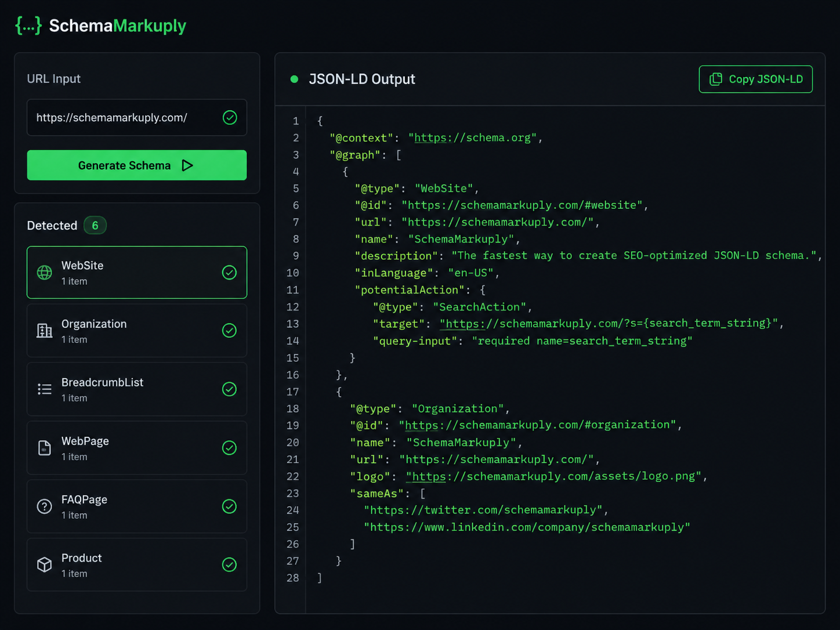The width and height of the screenshot is (840, 630).
Task: Toggle the WebPage checkmark
Action: coord(230,448)
